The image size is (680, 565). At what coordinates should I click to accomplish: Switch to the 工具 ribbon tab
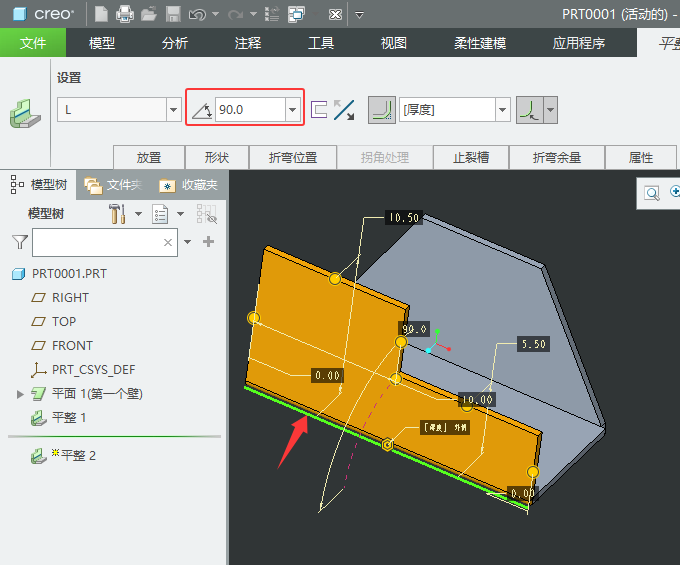[320, 43]
